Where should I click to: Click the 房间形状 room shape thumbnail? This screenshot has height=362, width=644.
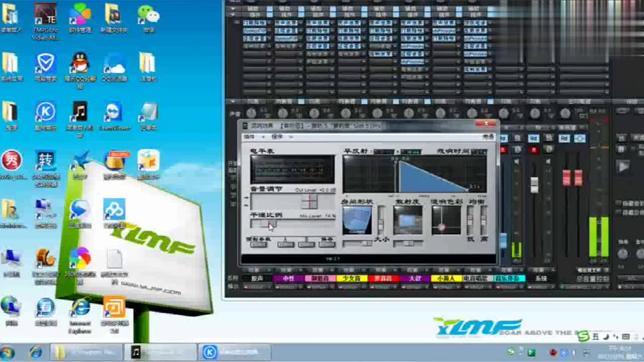(357, 220)
